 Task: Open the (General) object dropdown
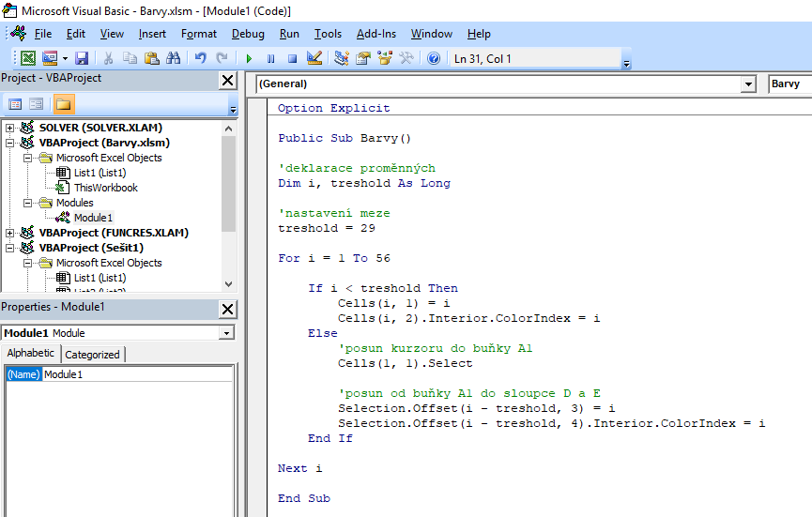(x=748, y=84)
